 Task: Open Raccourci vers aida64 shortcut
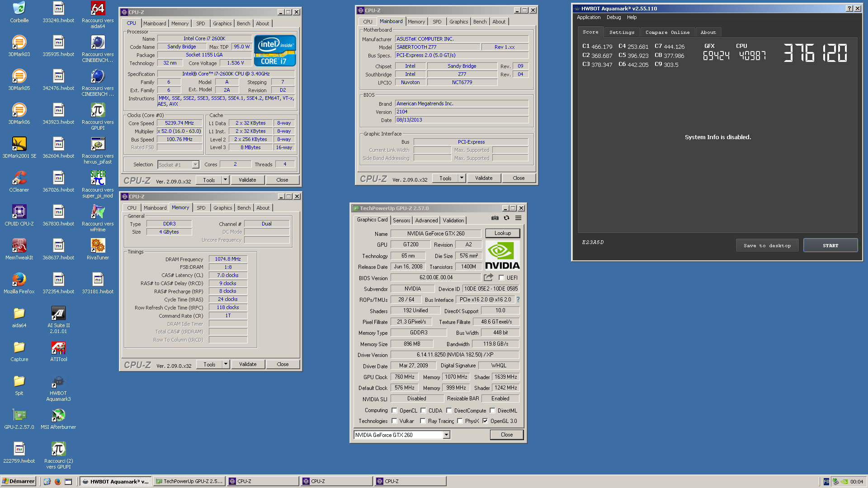[x=98, y=15]
